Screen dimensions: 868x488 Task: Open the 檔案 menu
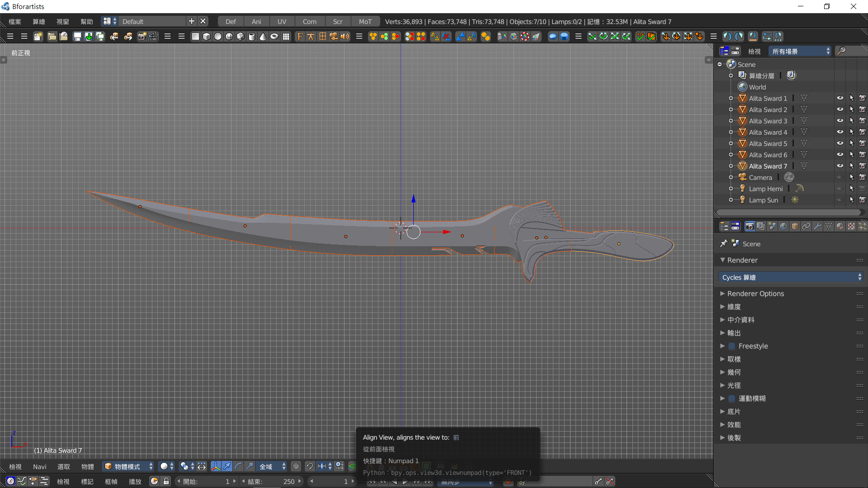[15, 21]
